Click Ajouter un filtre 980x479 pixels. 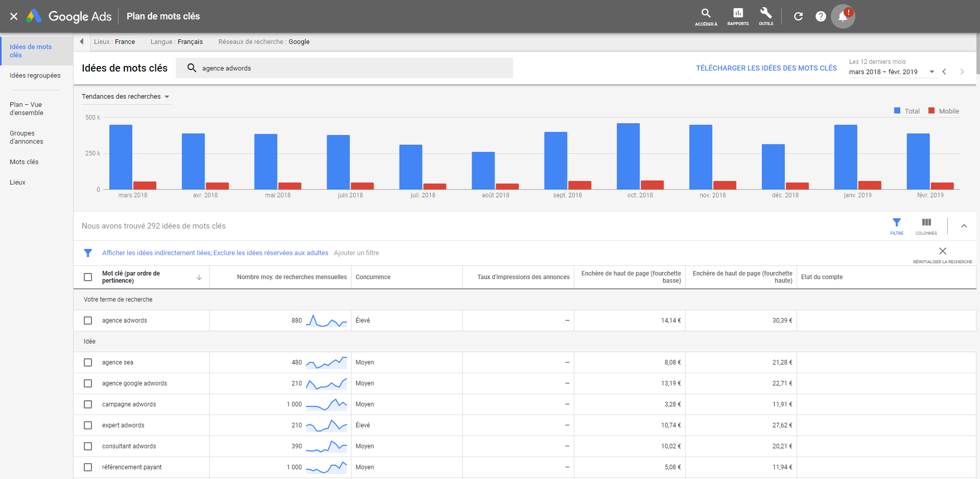pos(357,253)
